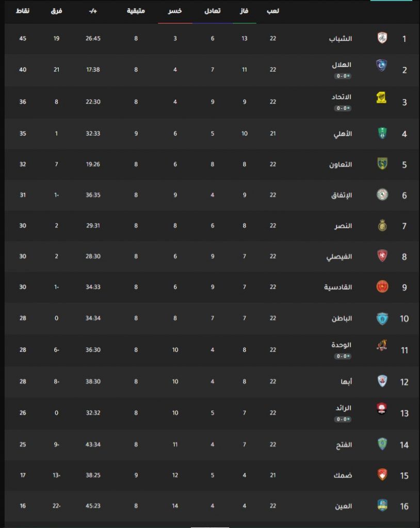Screen dimensions: 420x528
Task: Click the النصر club crest icon
Action: 382,225
